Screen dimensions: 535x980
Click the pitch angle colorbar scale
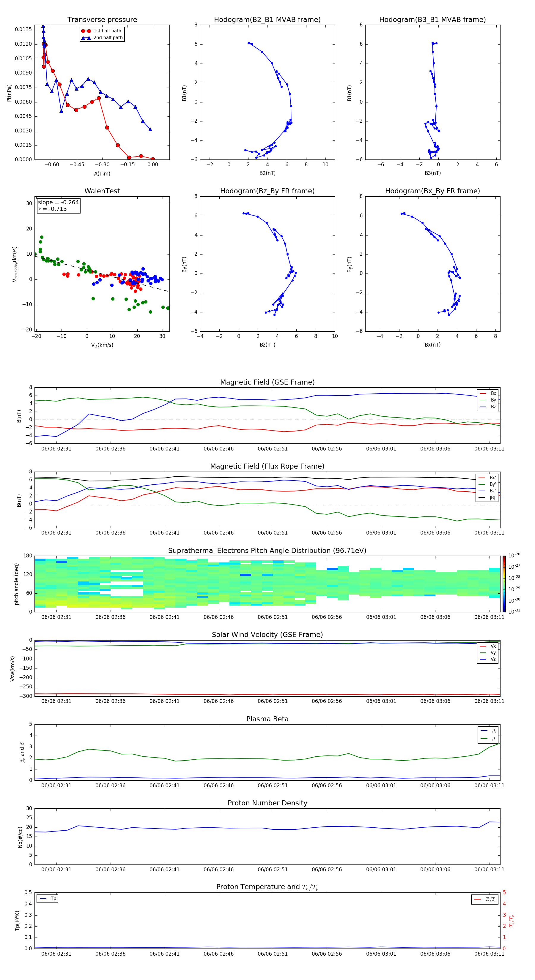(504, 584)
